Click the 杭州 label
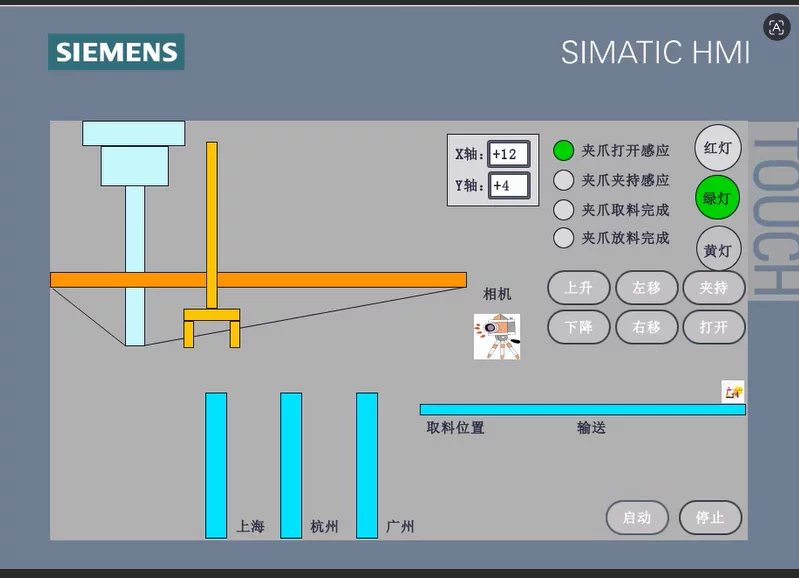The width and height of the screenshot is (799, 578). 324,526
